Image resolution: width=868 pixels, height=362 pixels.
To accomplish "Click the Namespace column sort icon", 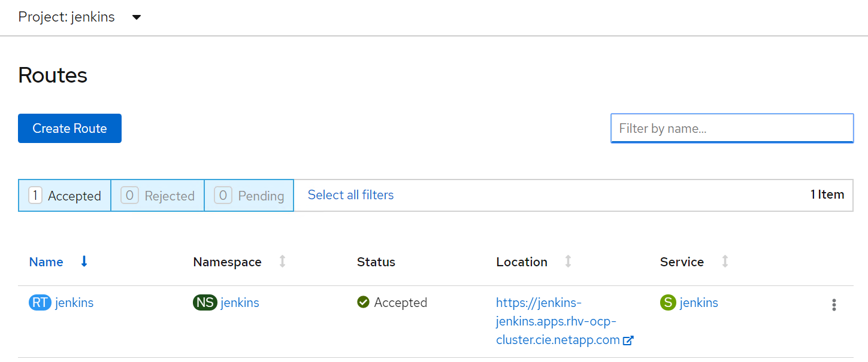I will click(283, 261).
